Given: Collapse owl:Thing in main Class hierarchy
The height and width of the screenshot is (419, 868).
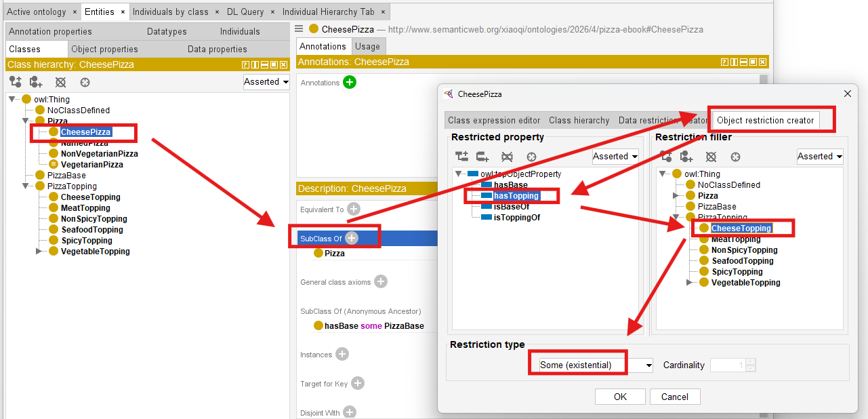Looking at the screenshot, I should 12,99.
